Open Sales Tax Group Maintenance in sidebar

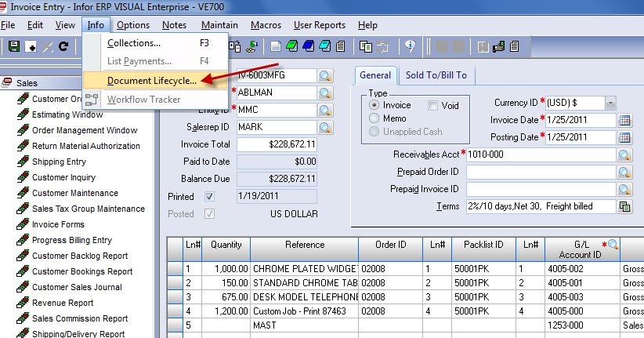click(x=89, y=209)
